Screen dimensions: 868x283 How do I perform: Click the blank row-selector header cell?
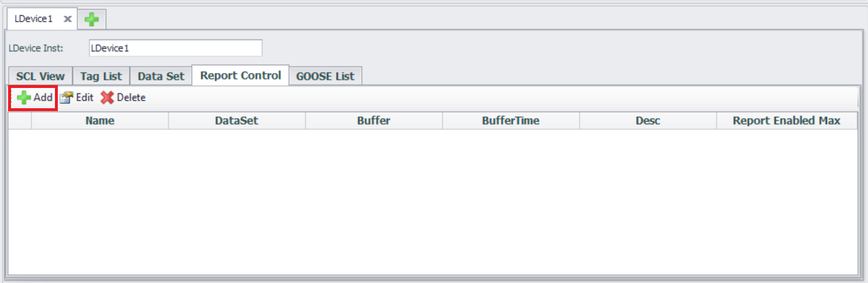(x=20, y=121)
